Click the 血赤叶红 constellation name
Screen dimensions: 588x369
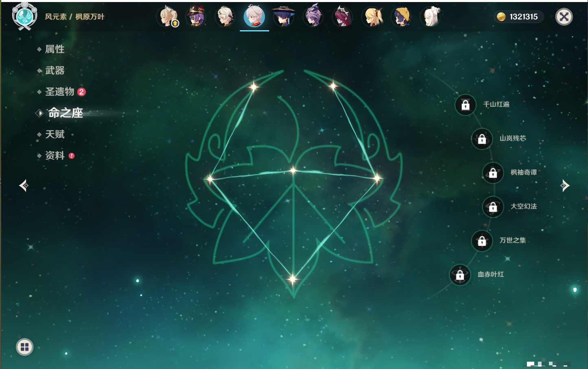(491, 274)
